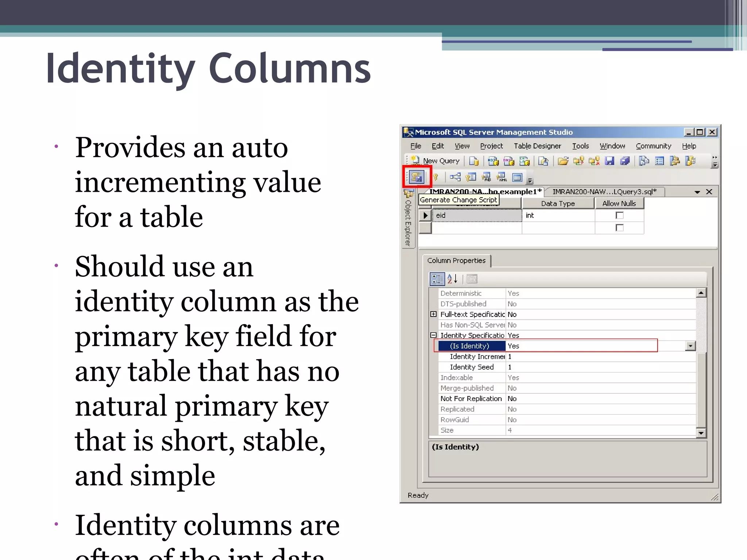Open an Analysis Services MDX Query
The width and height of the screenshot is (747, 560).
coord(493,161)
